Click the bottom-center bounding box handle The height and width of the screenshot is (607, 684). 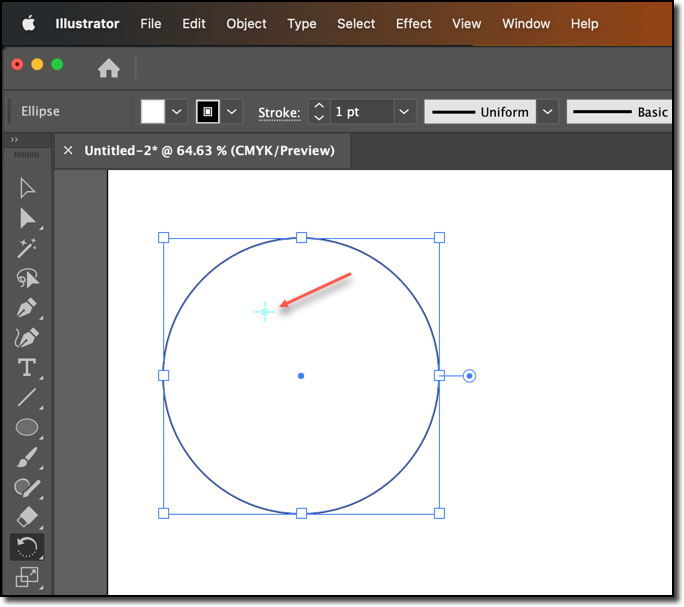pyautogui.click(x=301, y=513)
